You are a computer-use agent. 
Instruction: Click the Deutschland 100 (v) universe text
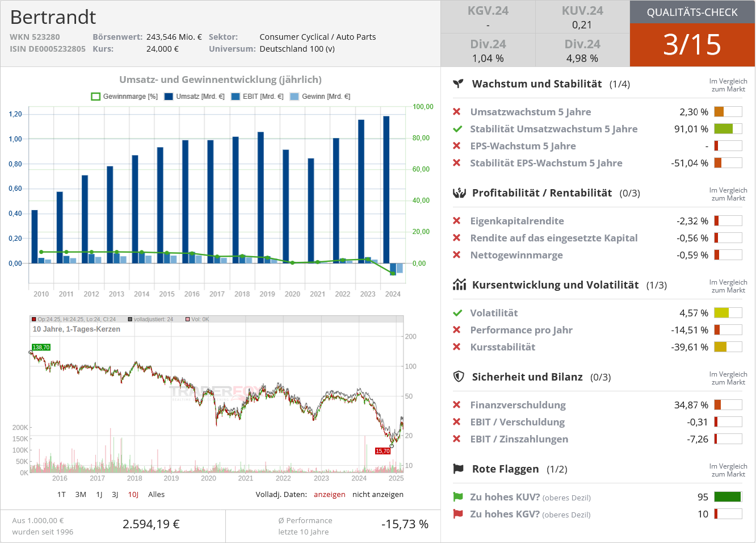[297, 49]
